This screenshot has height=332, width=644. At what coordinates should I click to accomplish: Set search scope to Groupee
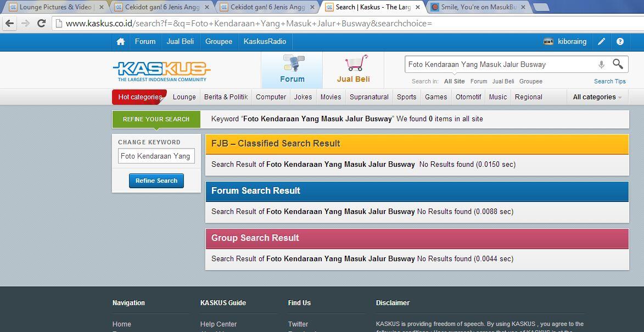pyautogui.click(x=531, y=81)
